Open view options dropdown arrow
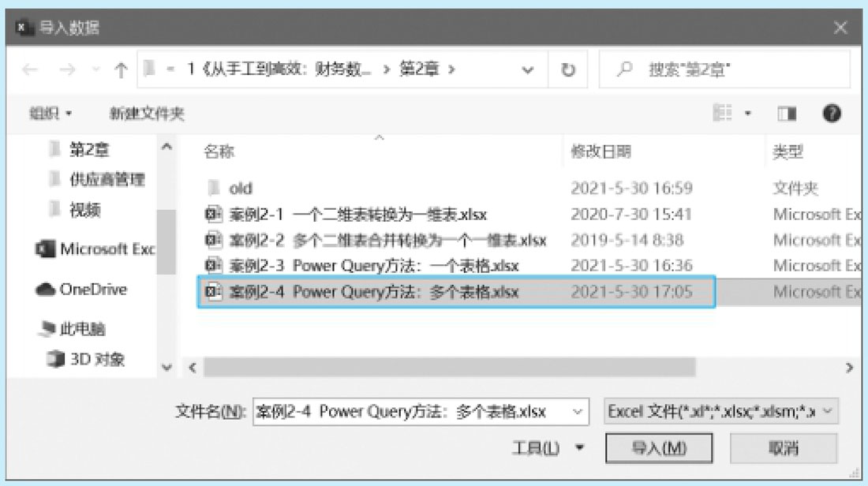The width and height of the screenshot is (868, 486). (x=748, y=114)
